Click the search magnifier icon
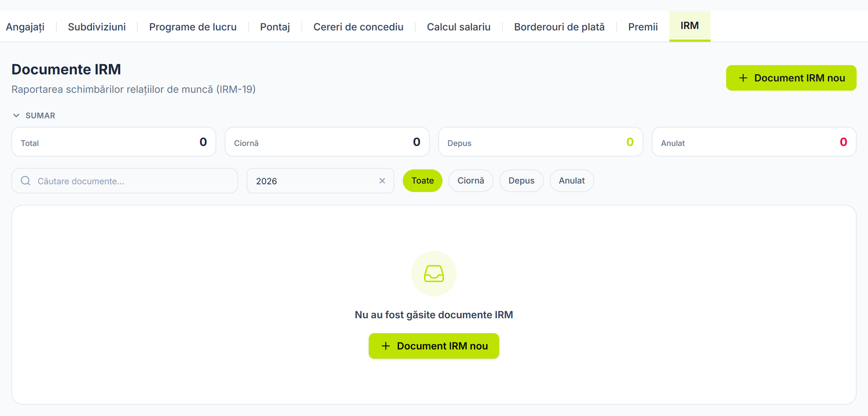The image size is (868, 416). [x=25, y=181]
